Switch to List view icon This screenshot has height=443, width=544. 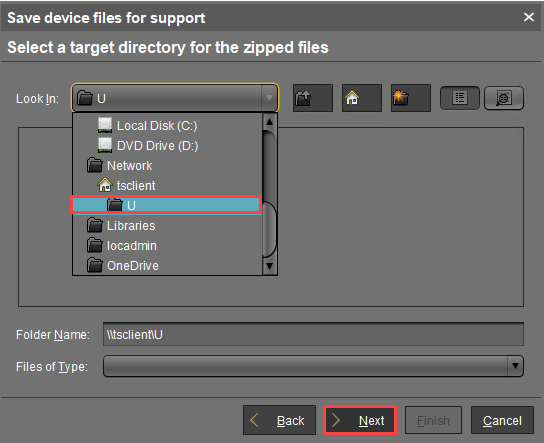tap(460, 98)
